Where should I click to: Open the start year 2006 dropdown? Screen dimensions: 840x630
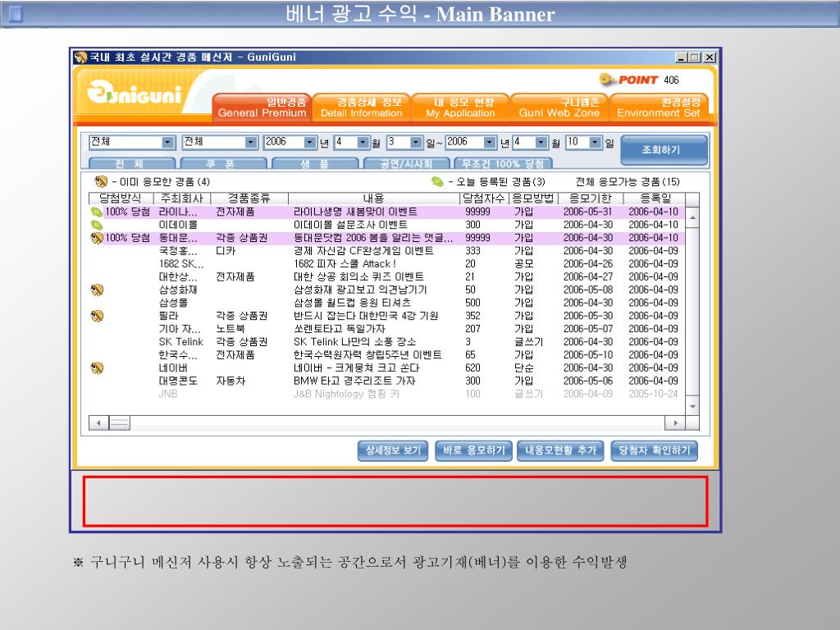coord(310,142)
